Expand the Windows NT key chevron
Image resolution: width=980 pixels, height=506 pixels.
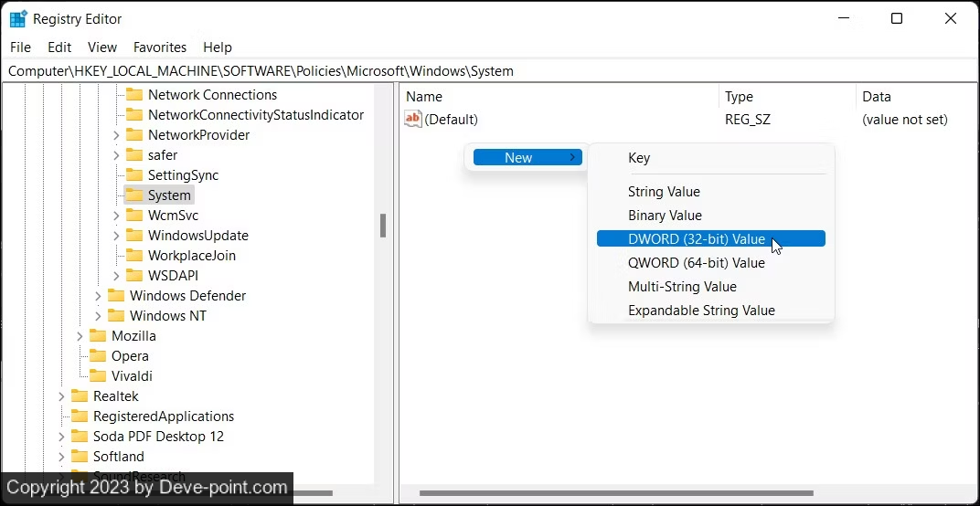(x=98, y=316)
